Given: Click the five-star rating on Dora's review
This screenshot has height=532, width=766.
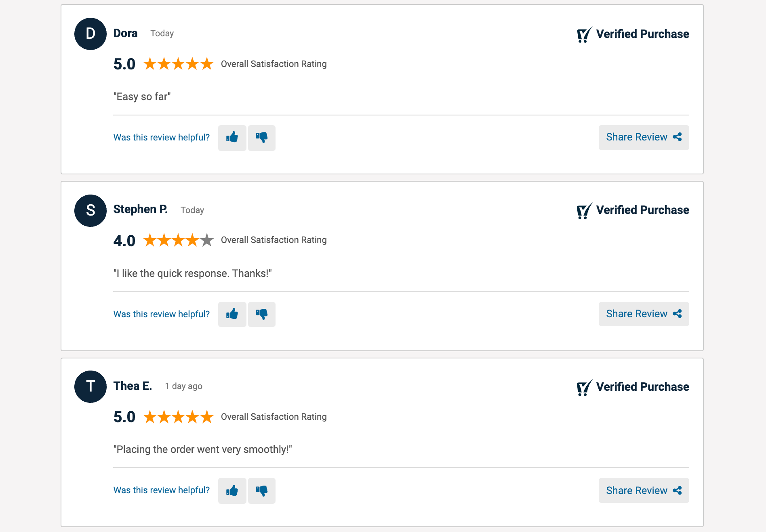Looking at the screenshot, I should (x=178, y=64).
